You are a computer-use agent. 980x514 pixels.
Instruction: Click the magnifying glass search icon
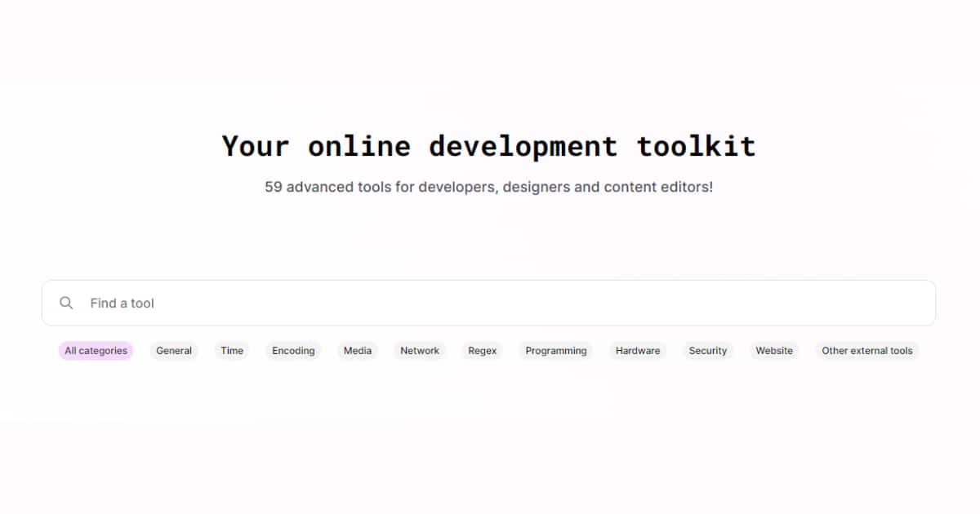[x=66, y=303]
